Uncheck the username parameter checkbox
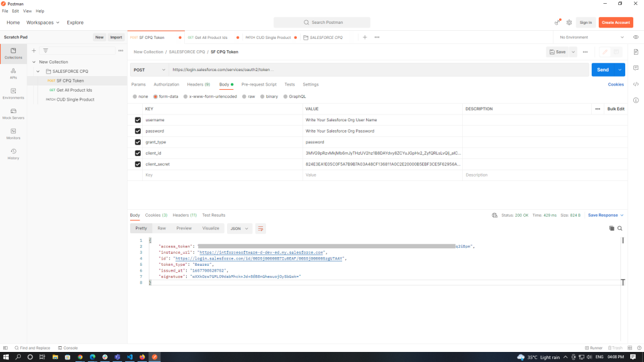The image size is (644, 362). tap(138, 120)
